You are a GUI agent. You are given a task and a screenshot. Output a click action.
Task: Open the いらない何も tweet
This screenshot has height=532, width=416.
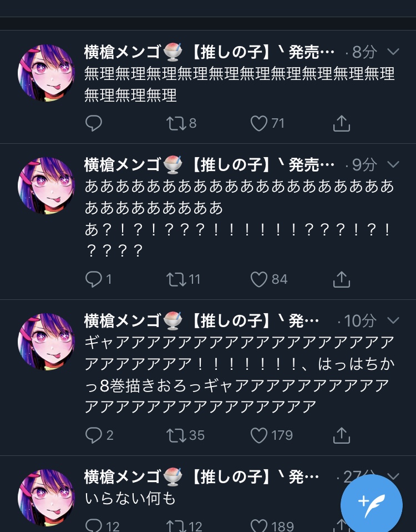tap(130, 499)
